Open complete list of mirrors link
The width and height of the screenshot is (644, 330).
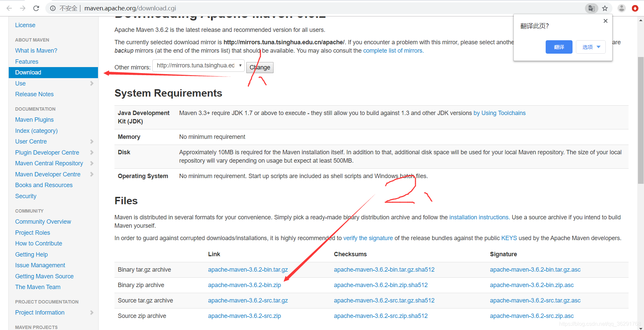point(393,51)
